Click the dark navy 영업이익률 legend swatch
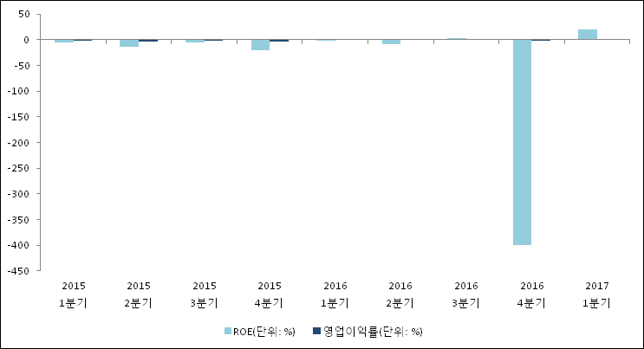The width and height of the screenshot is (644, 349). 317,331
